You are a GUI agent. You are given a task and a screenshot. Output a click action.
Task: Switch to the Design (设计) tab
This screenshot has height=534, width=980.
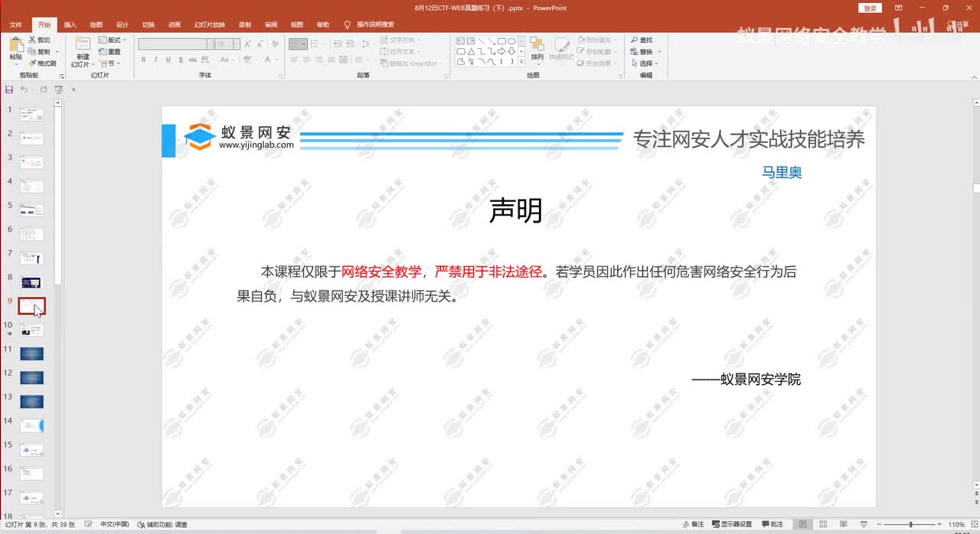pos(122,24)
